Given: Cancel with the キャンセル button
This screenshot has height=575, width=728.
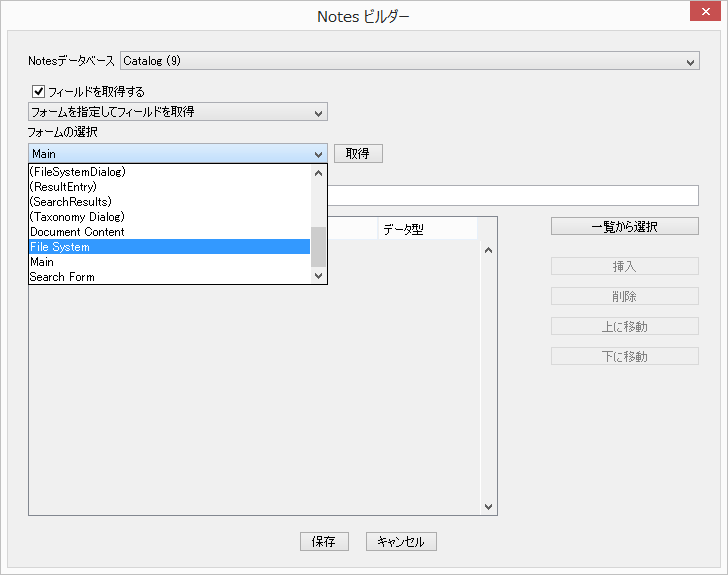Looking at the screenshot, I should click(x=401, y=541).
